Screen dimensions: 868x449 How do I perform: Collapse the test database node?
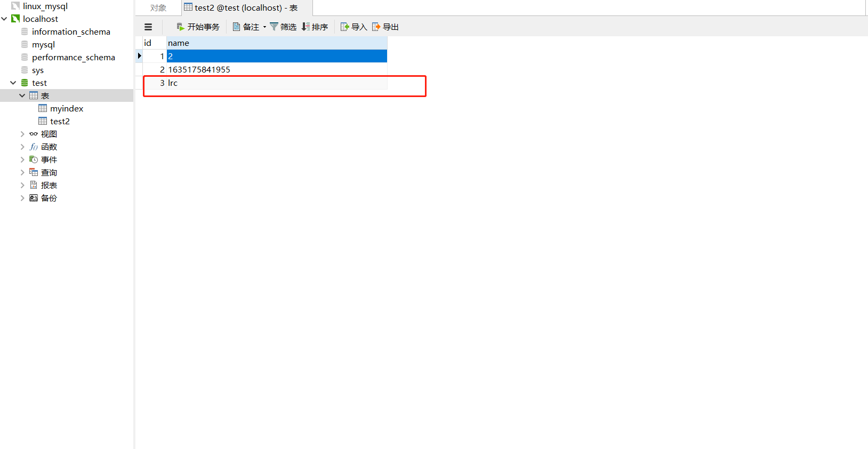click(13, 83)
